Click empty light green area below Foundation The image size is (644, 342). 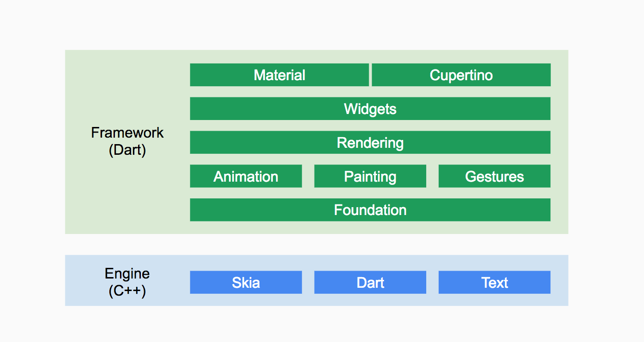[x=370, y=228]
